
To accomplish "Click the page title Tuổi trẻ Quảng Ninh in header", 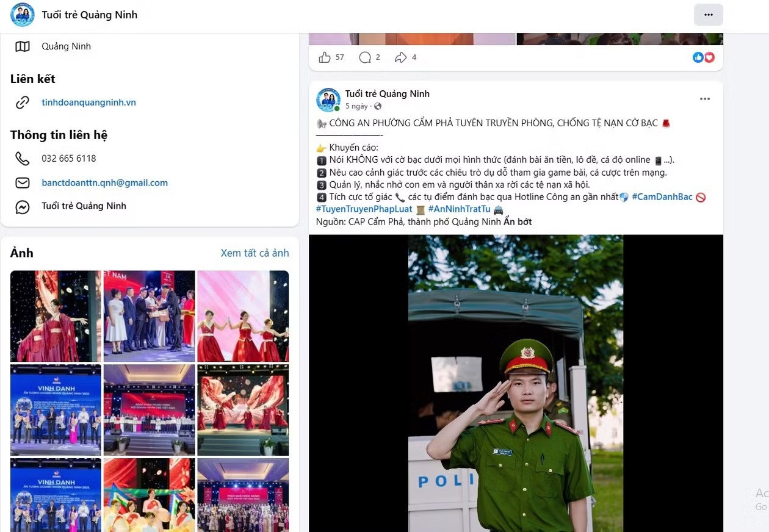I will click(90, 15).
